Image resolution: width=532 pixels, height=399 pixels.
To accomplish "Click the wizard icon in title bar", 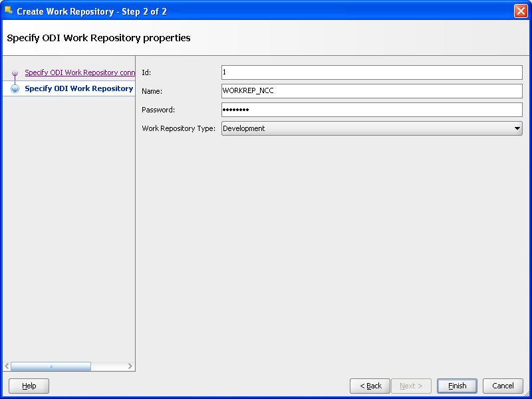I will tap(9, 11).
